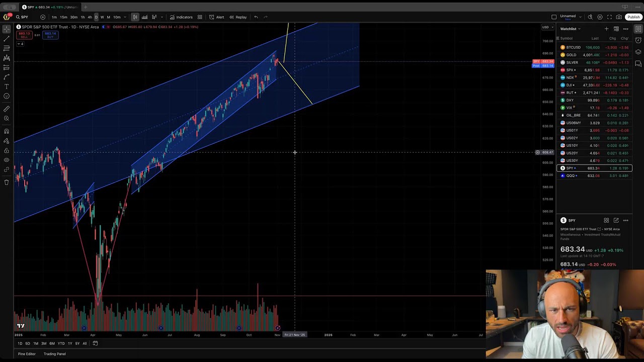
Task: Open Alerts panel in right sidebar
Action: point(638,40)
